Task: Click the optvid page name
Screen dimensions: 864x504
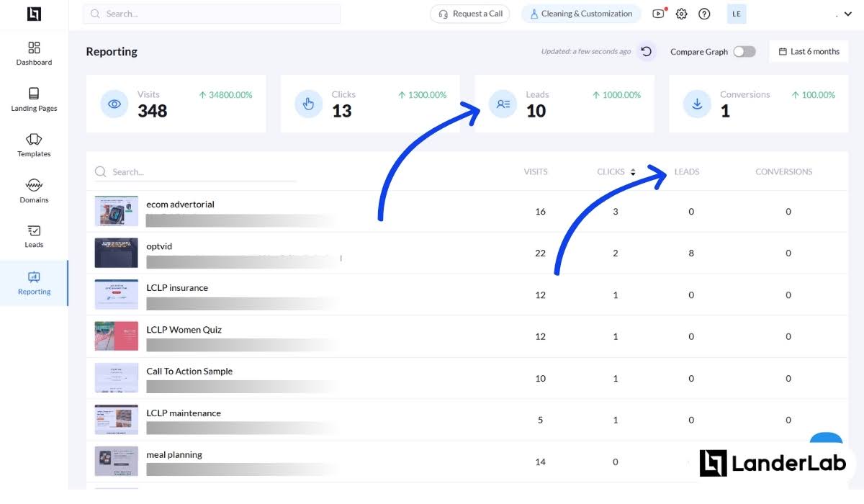Action: click(x=159, y=246)
